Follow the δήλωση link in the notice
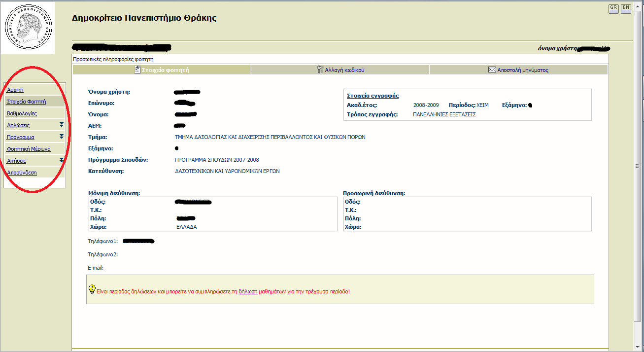This screenshot has width=644, height=352. pos(248,291)
